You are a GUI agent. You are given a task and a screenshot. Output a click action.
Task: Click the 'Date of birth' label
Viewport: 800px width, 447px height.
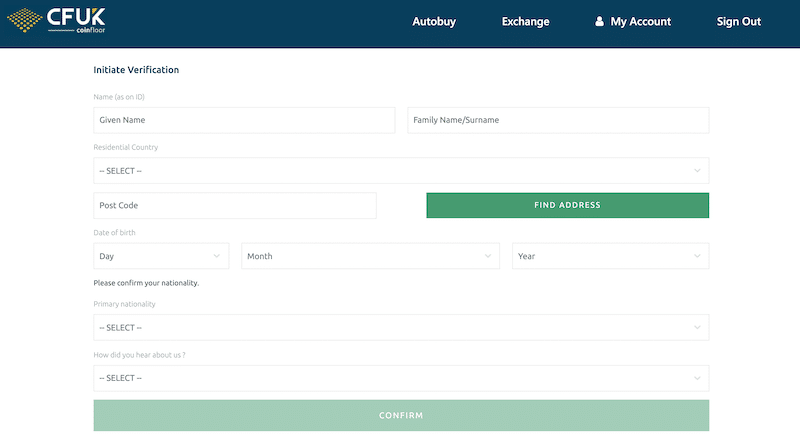[114, 233]
